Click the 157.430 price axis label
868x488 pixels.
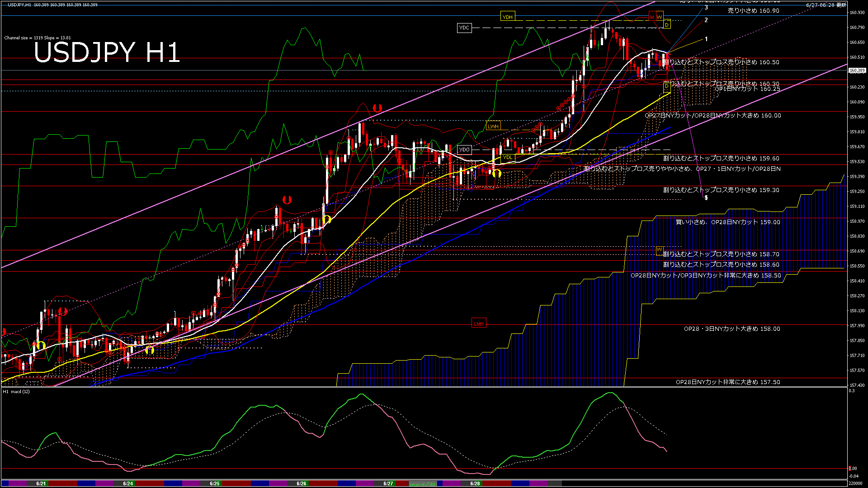[857, 385]
